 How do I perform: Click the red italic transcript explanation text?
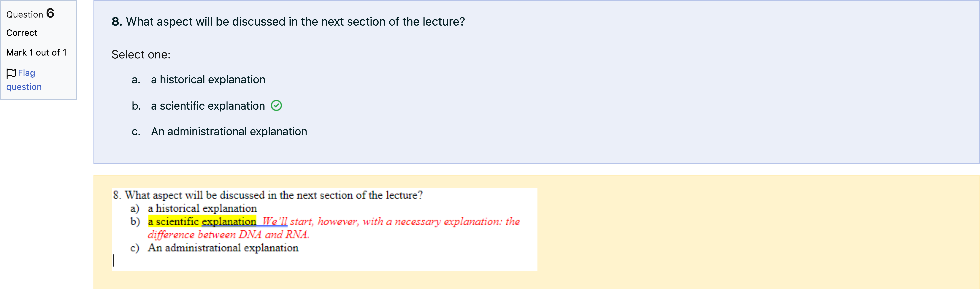334,228
